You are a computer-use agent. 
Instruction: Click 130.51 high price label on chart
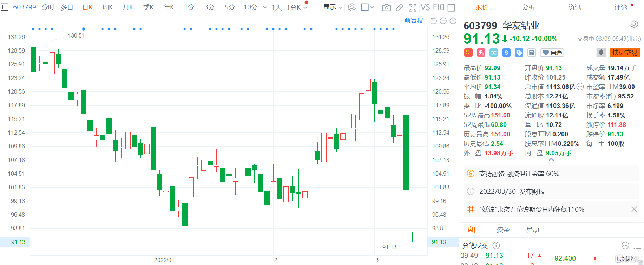pyautogui.click(x=76, y=35)
